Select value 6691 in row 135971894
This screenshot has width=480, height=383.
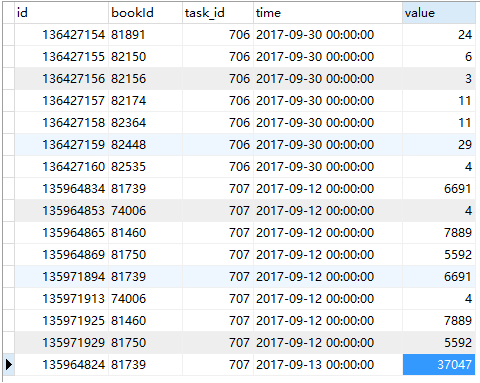(x=439, y=277)
